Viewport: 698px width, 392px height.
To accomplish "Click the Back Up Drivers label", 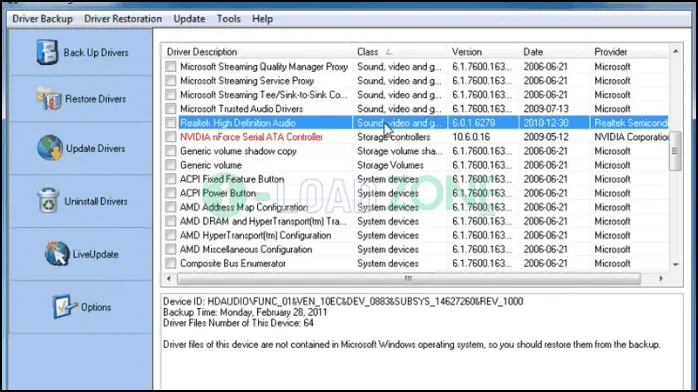I will pos(96,53).
